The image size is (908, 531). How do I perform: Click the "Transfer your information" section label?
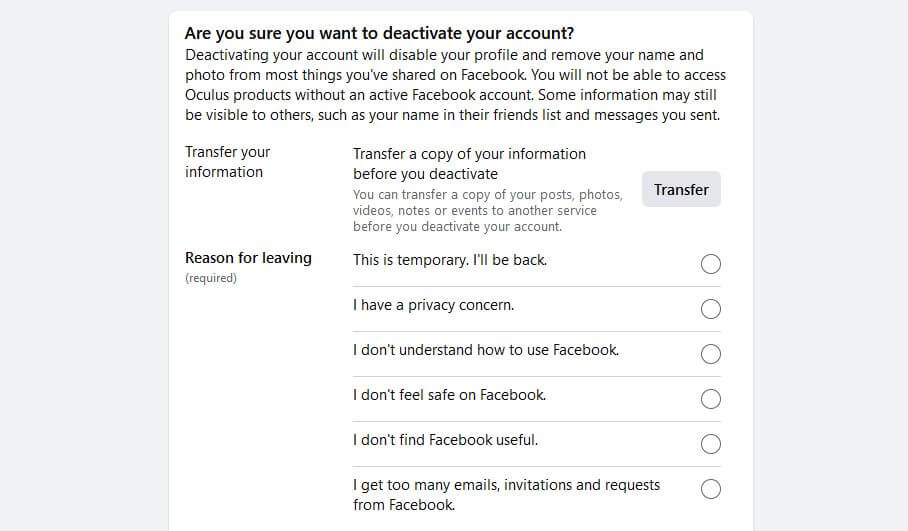(x=227, y=162)
